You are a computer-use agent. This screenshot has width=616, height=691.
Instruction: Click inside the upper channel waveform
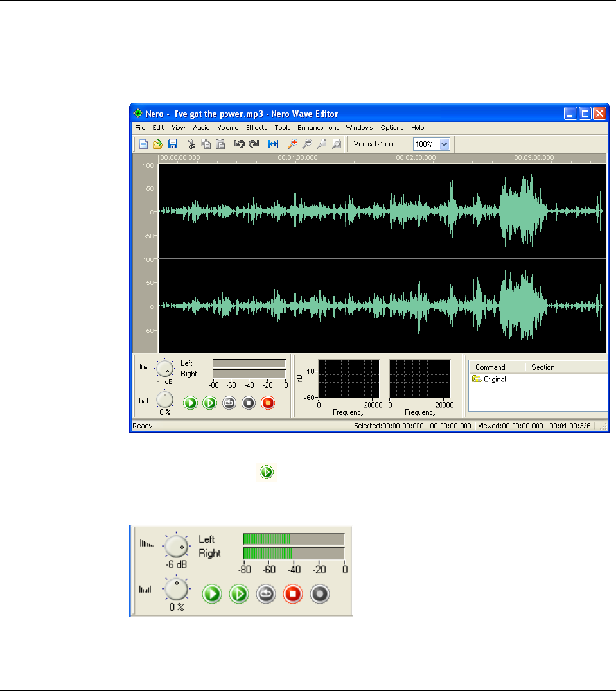[382, 211]
